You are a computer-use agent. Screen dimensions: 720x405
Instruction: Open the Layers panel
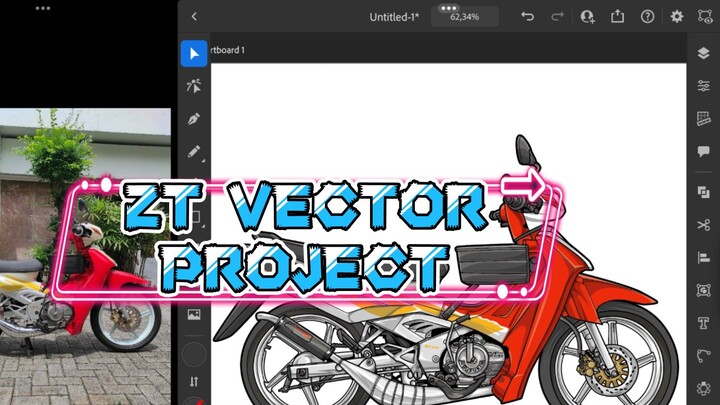tap(703, 53)
